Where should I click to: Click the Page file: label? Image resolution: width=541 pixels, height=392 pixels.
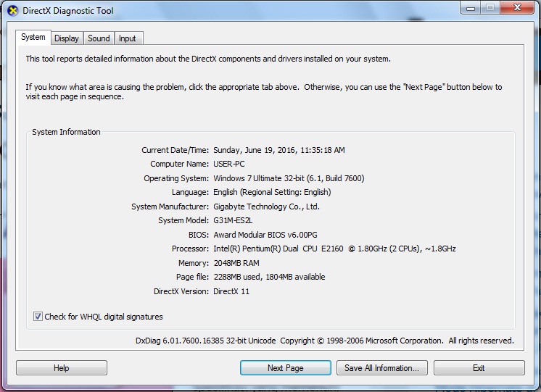point(192,277)
